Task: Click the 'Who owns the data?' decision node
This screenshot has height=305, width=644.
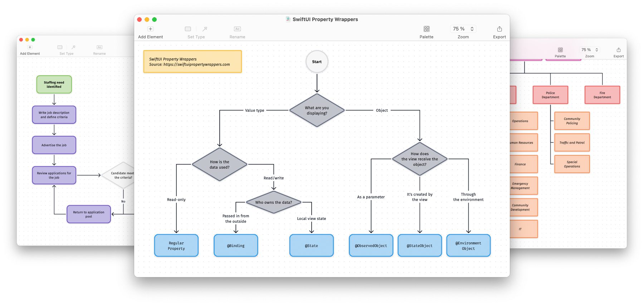Action: tap(274, 202)
